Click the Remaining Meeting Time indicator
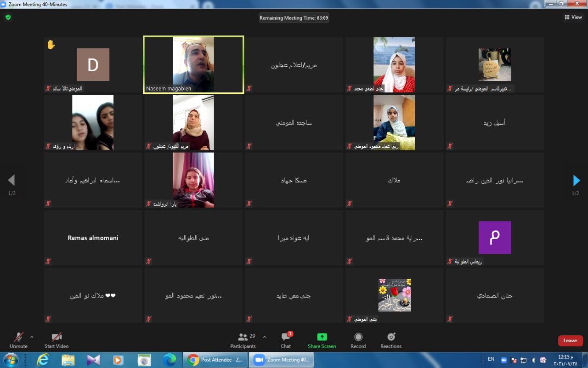Image resolution: width=588 pixels, height=368 pixels. click(x=294, y=18)
